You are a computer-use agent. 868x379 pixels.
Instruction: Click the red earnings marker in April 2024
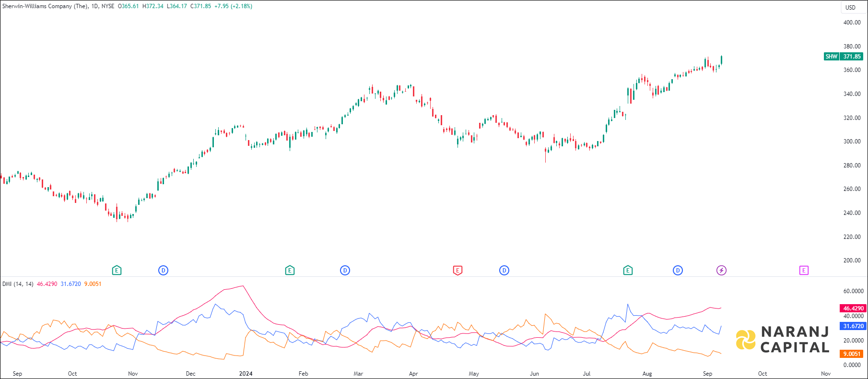457,271
